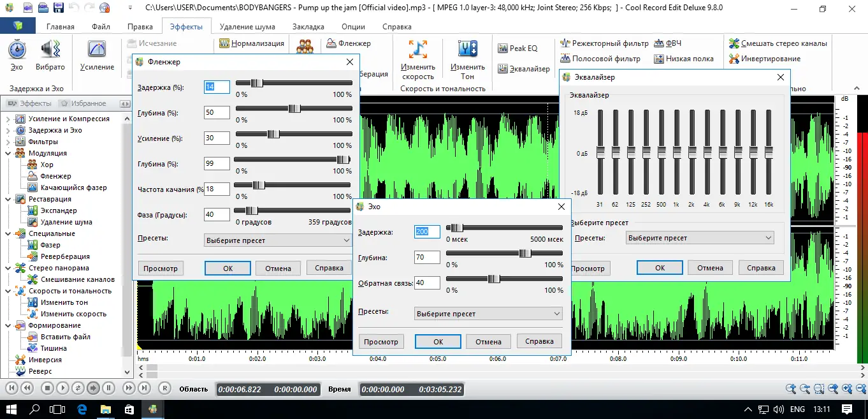Click the Обратная связь slider in Эхо dialog
Image resolution: width=868 pixels, height=419 pixels.
504,279
